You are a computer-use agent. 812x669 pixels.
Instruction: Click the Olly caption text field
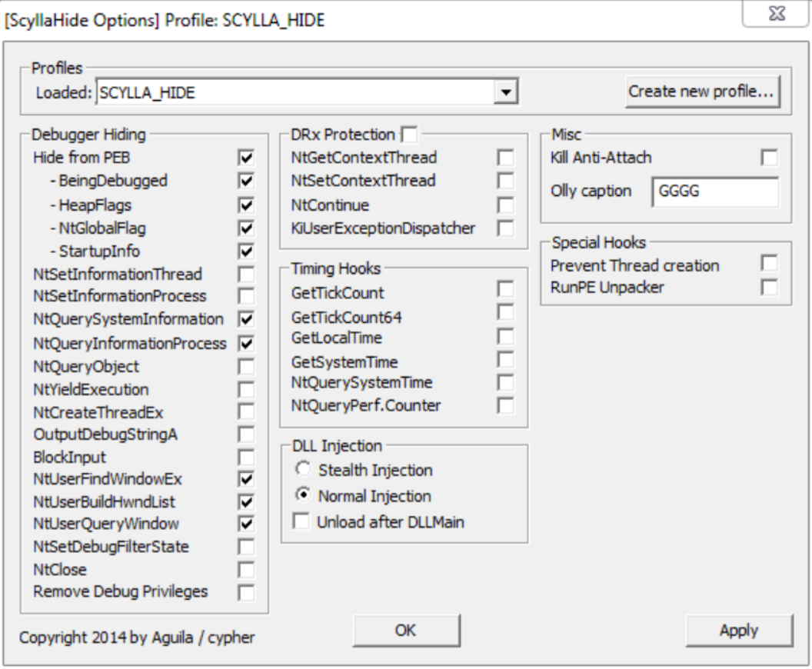[x=715, y=191]
